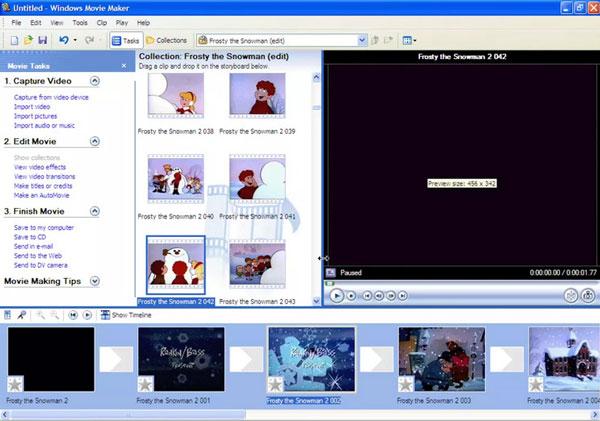Click the Redo arrow icon

click(x=89, y=40)
